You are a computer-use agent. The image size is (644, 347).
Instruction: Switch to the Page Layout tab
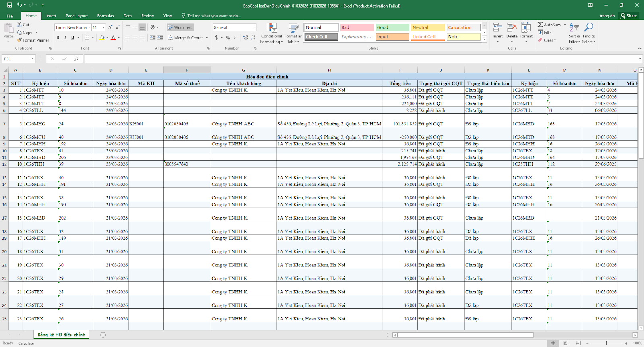(76, 16)
